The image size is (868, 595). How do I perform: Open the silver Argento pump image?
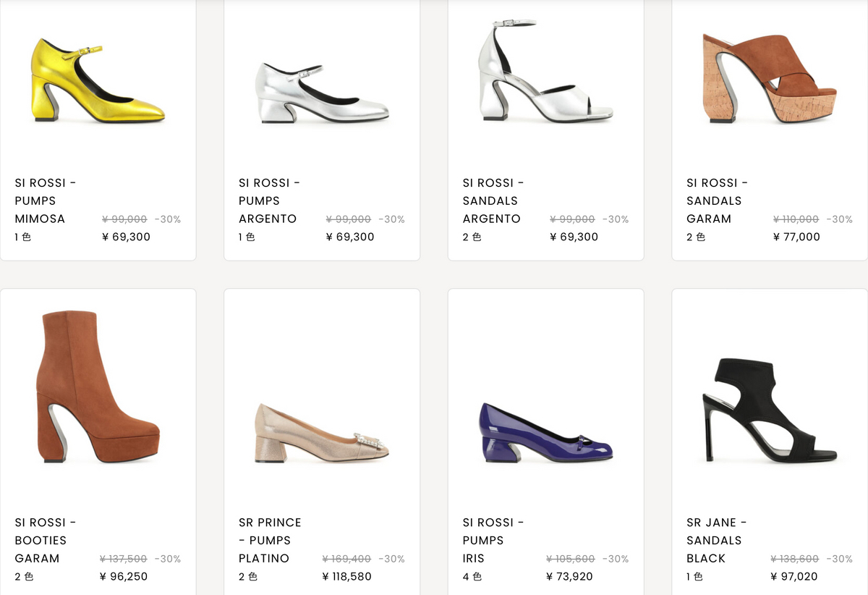point(322,93)
